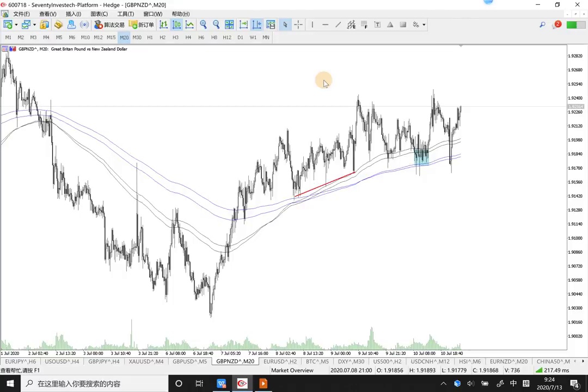Toggle chart auto scroll button

click(x=243, y=24)
